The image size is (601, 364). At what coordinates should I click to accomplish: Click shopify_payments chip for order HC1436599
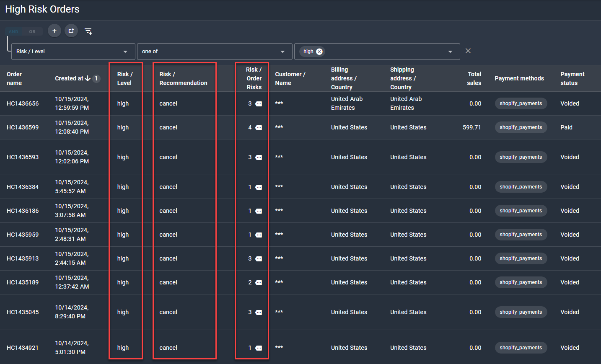click(521, 127)
